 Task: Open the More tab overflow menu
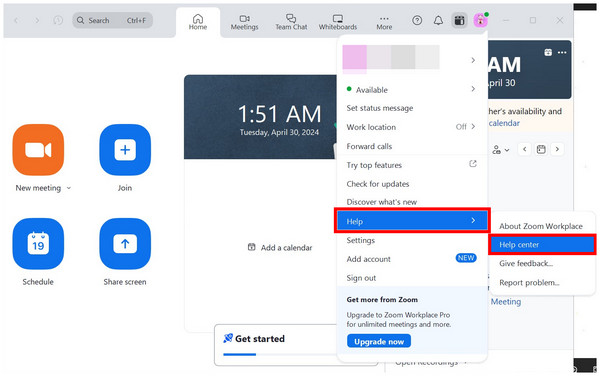coord(384,22)
